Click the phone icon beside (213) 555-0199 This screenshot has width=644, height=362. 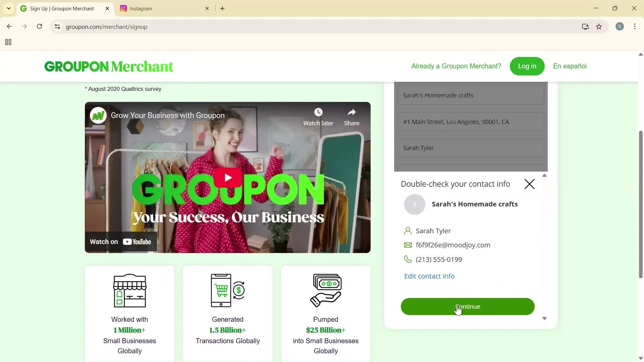(408, 259)
